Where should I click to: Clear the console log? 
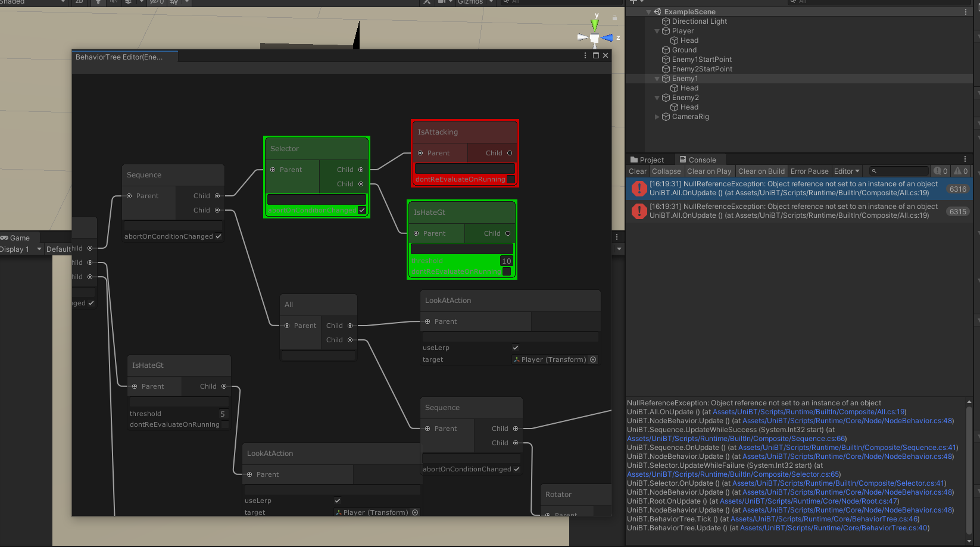pyautogui.click(x=637, y=171)
